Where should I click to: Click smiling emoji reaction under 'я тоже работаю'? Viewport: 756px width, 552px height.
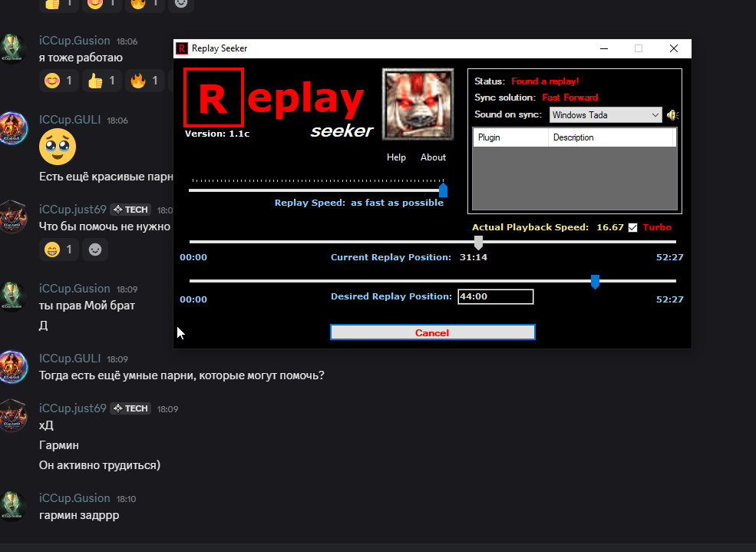click(59, 80)
